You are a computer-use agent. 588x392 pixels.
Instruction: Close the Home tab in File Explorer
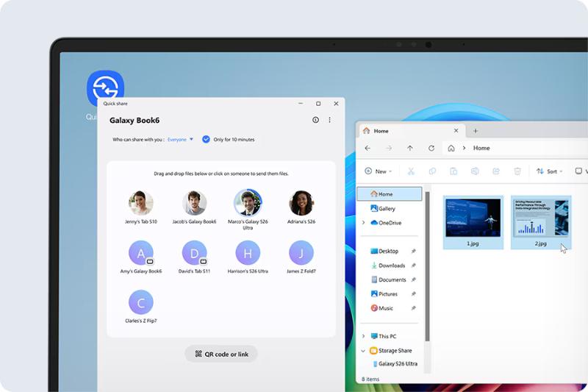tap(456, 130)
